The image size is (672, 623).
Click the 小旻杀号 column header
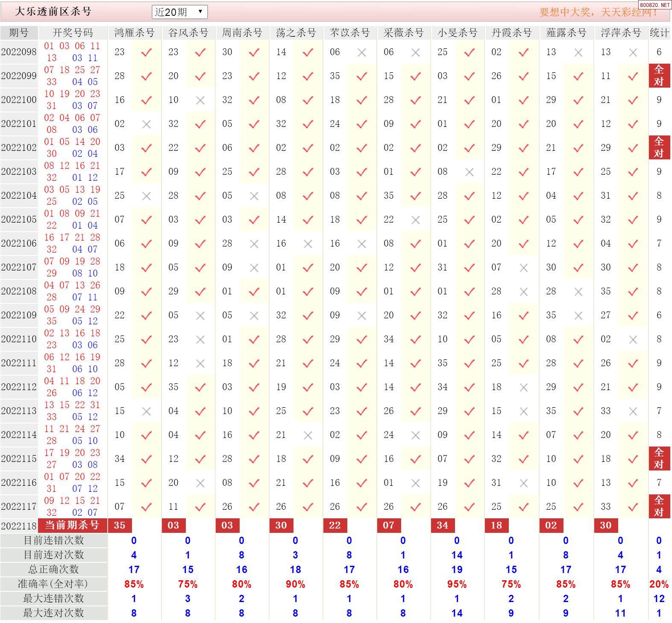point(457,33)
